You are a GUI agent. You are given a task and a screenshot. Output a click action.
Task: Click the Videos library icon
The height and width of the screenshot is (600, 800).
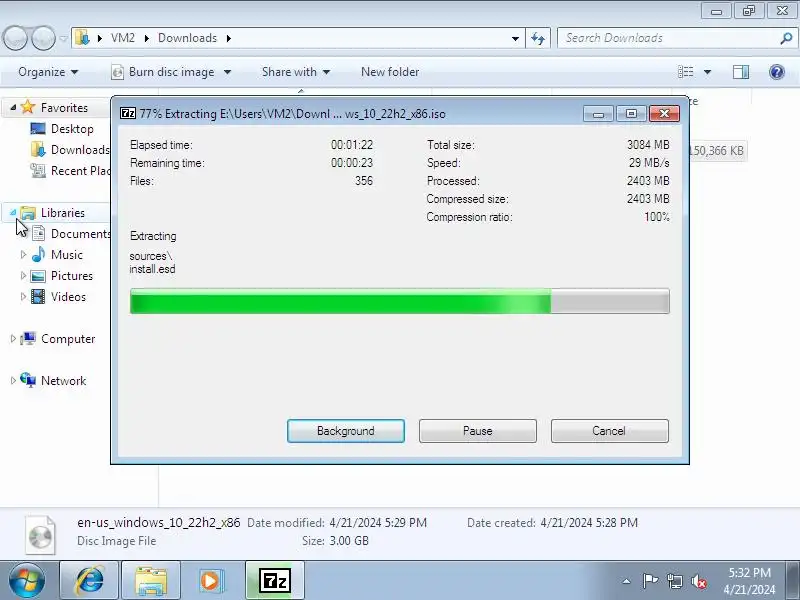tap(38, 296)
